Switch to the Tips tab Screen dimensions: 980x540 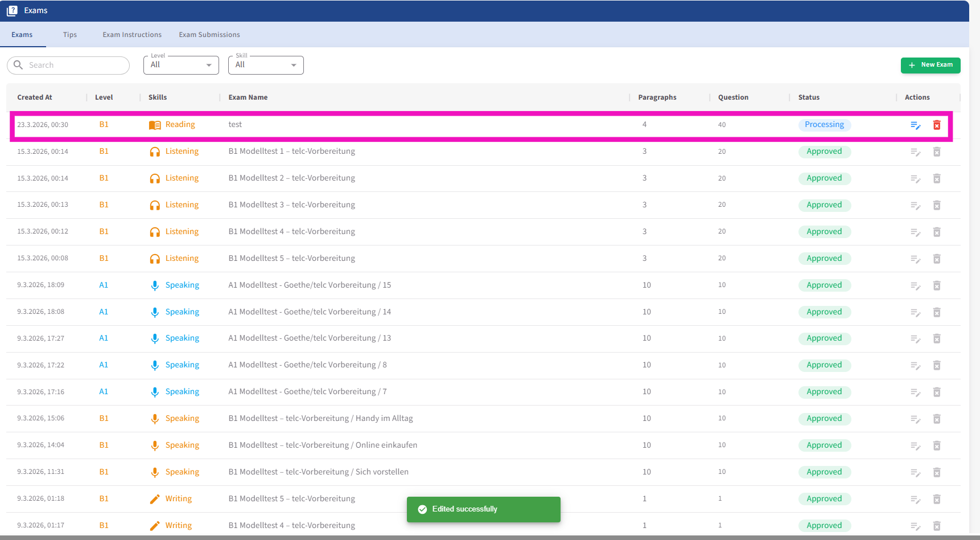(70, 35)
